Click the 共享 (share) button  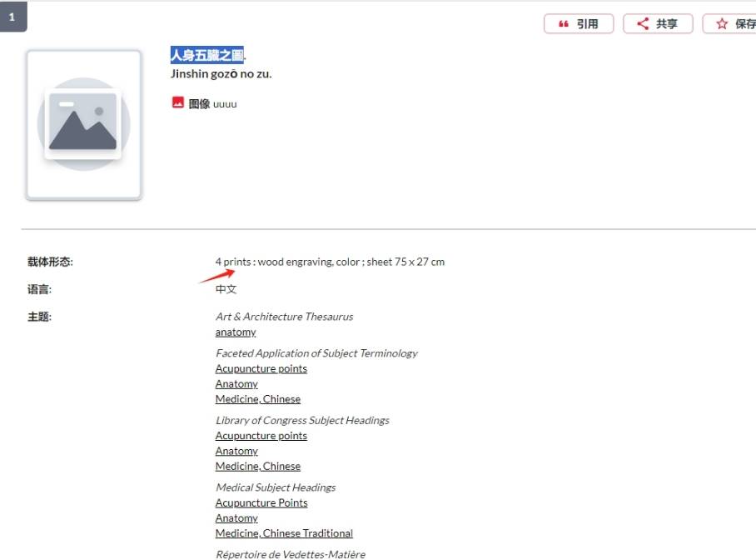click(658, 23)
